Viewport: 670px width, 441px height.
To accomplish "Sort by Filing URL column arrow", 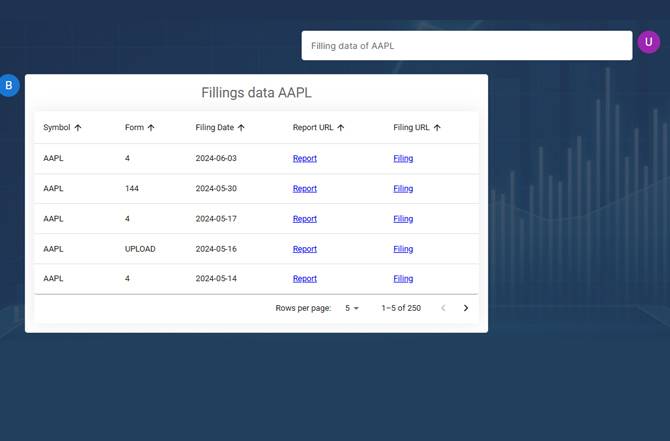I will (x=437, y=127).
